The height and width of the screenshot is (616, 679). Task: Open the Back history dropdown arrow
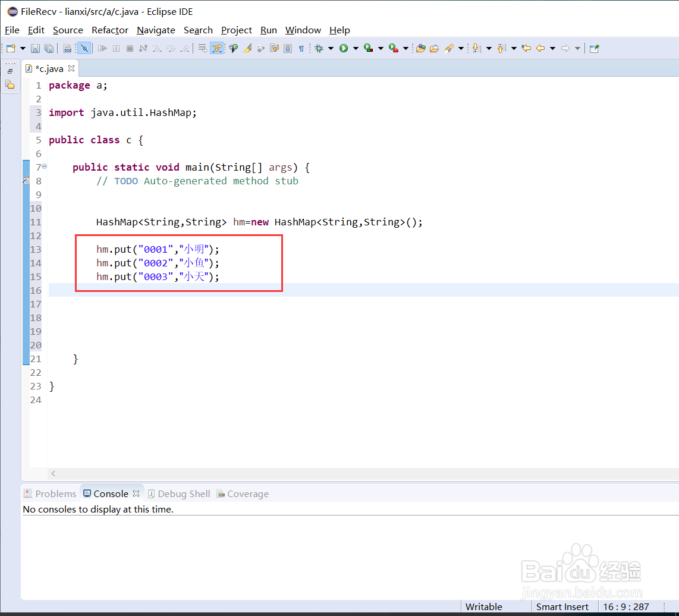[x=552, y=49]
